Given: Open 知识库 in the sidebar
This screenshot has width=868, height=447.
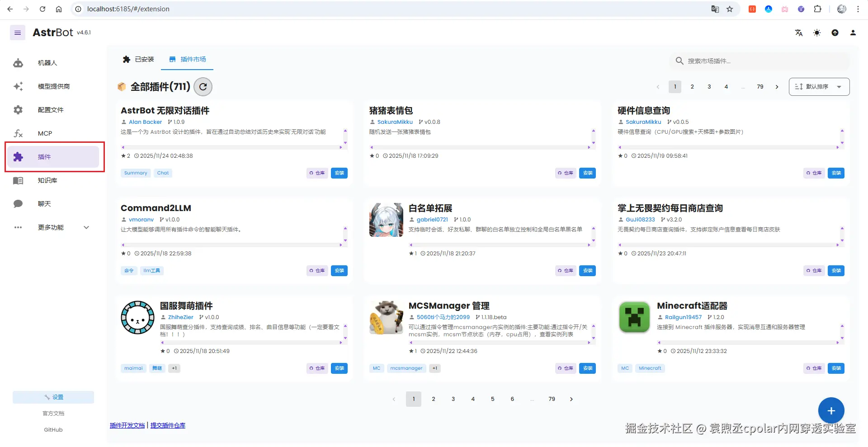Looking at the screenshot, I should (53, 180).
